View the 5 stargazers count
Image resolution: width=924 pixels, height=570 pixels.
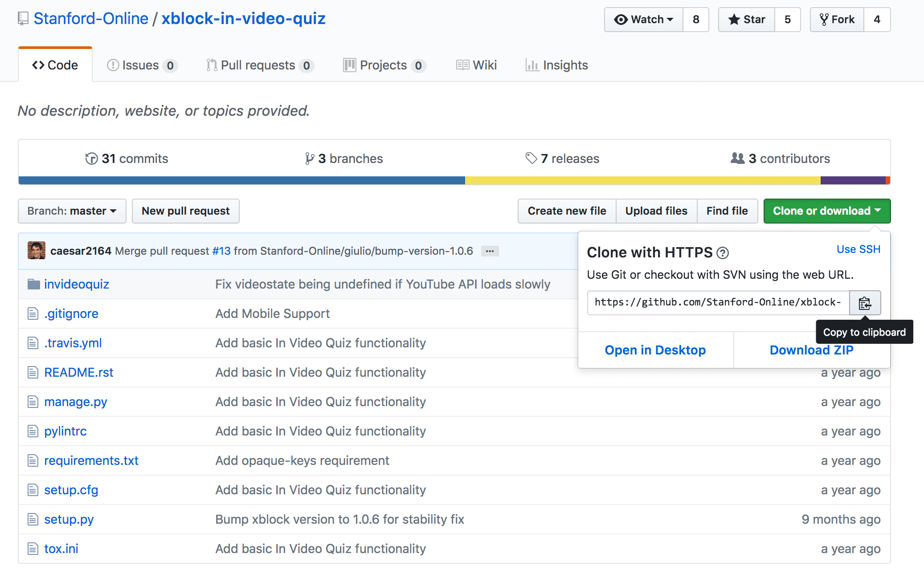pos(788,20)
